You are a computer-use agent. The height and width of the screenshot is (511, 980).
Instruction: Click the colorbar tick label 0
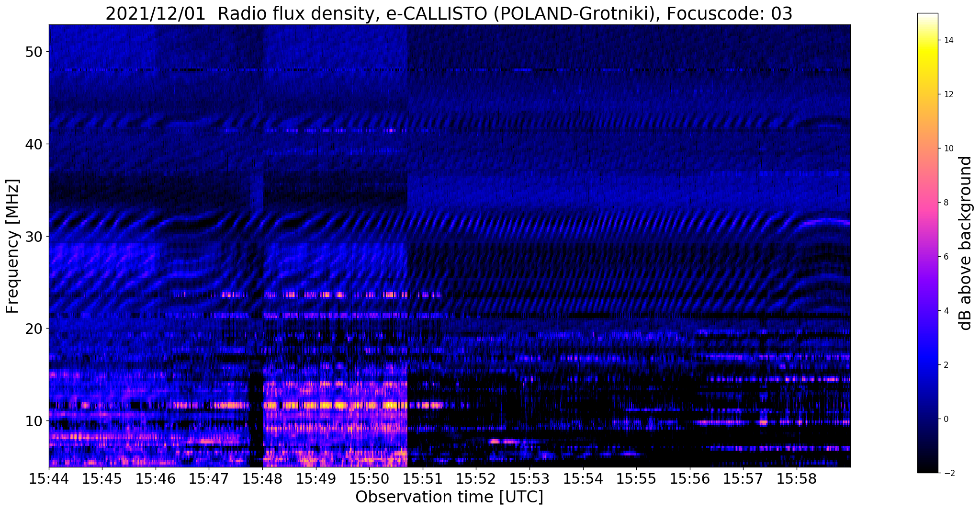[946, 419]
